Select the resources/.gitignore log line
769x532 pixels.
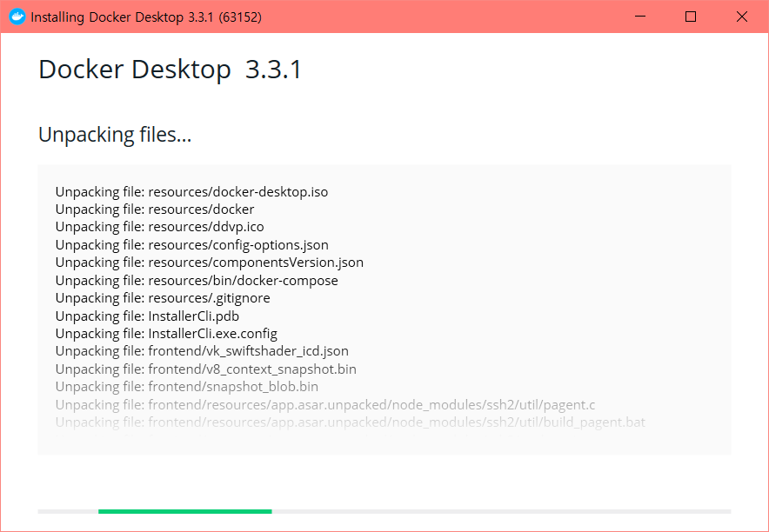point(163,298)
